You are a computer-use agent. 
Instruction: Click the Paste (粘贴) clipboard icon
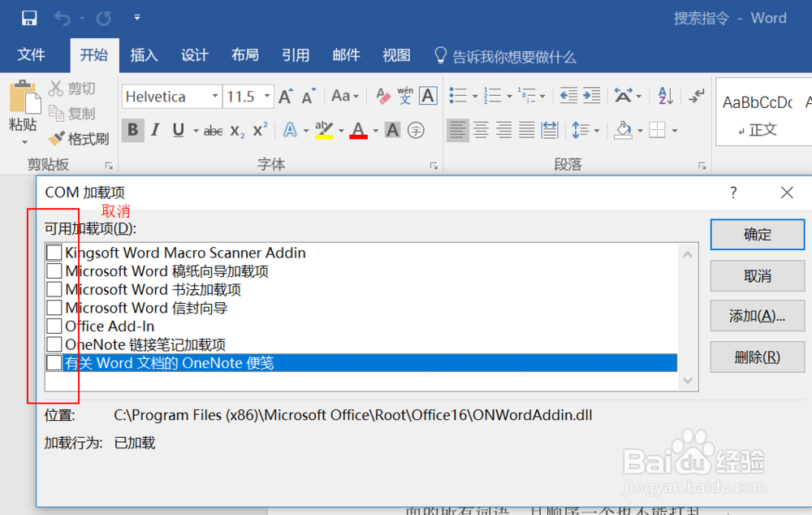[x=24, y=97]
